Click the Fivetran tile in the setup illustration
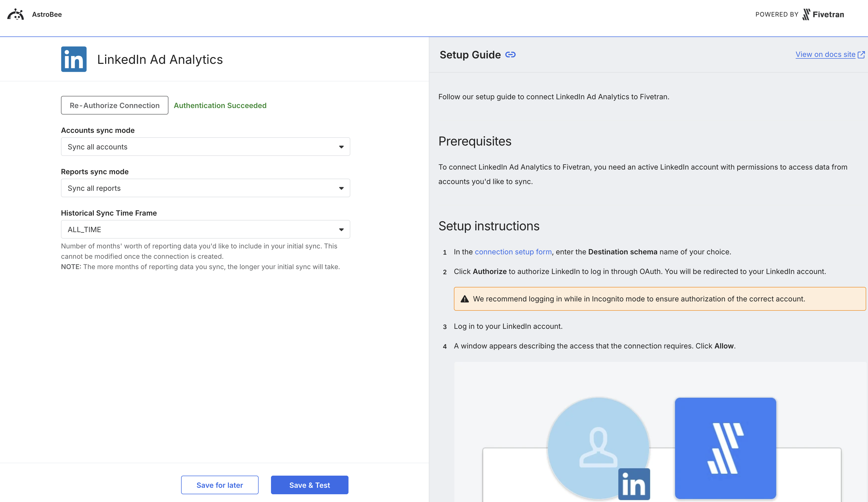This screenshot has height=502, width=868. pos(725,448)
